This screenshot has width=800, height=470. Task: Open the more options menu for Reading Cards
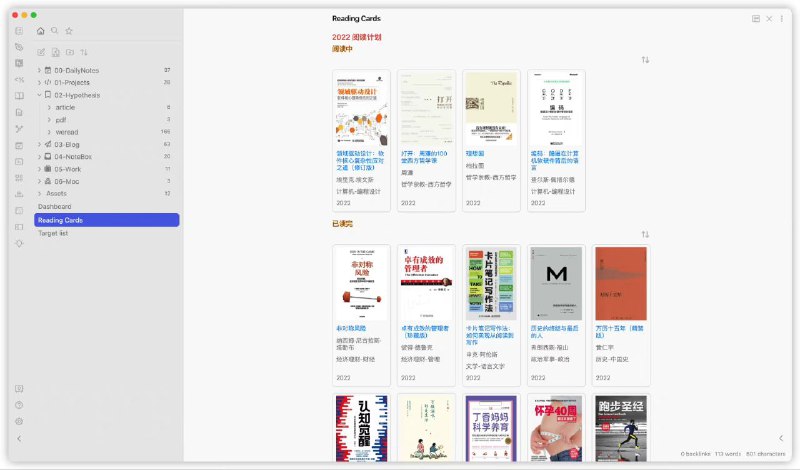coord(782,19)
